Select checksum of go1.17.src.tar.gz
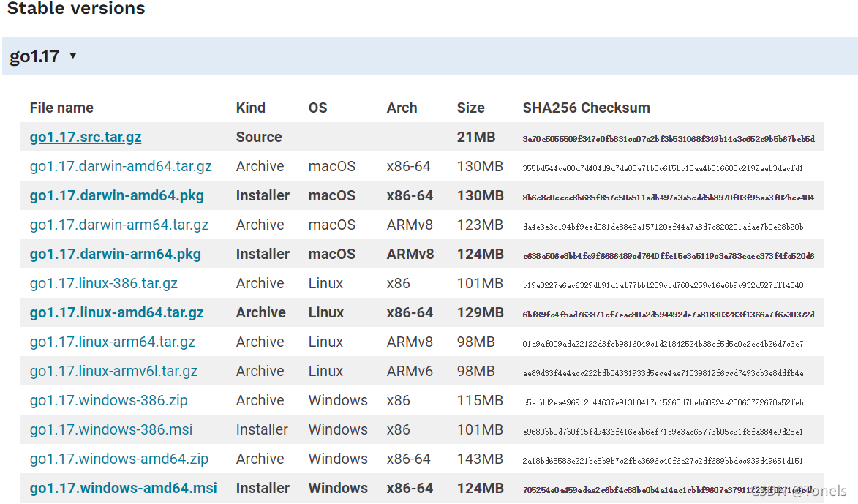 (x=669, y=139)
